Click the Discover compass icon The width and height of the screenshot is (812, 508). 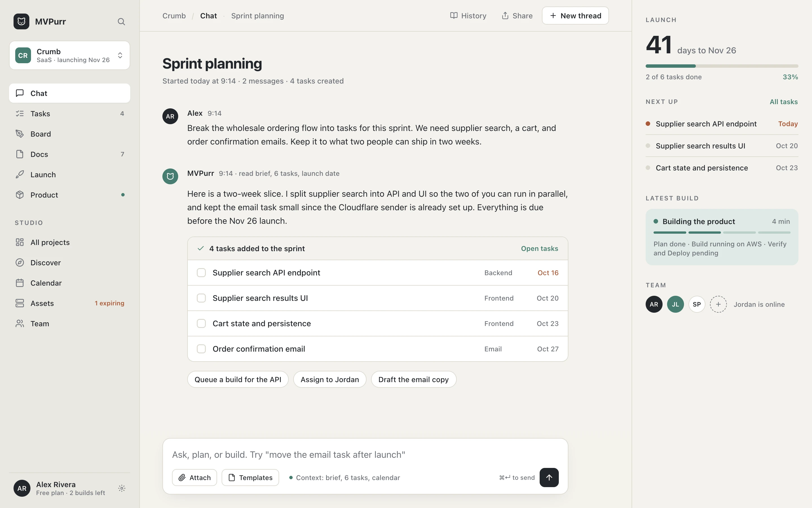tap(20, 262)
